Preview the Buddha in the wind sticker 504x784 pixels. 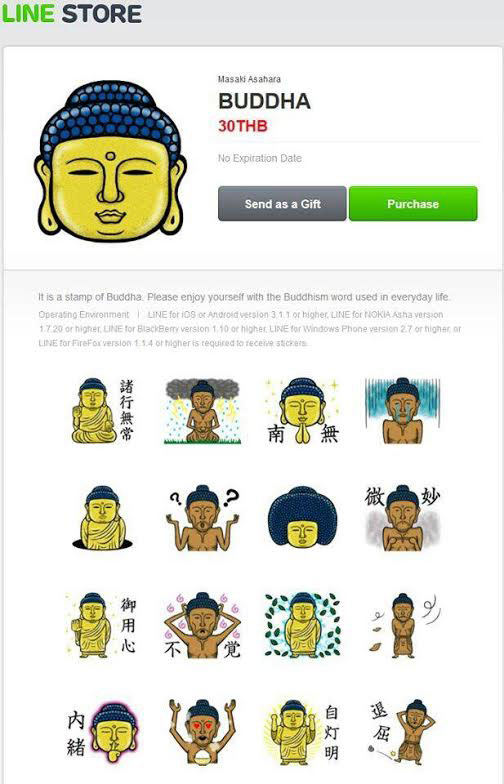click(404, 625)
